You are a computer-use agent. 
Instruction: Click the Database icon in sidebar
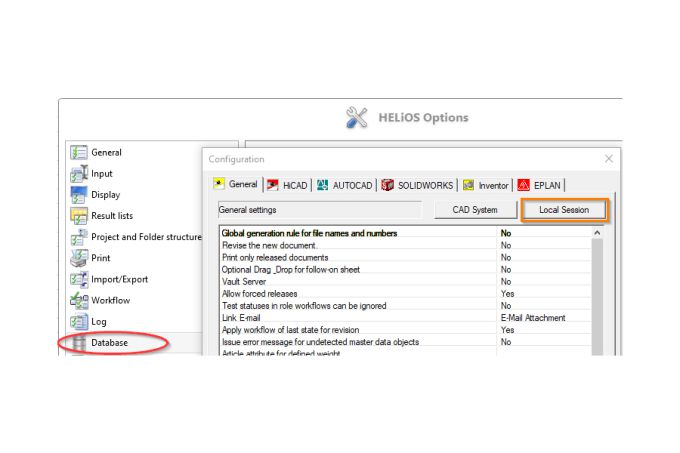pos(79,342)
